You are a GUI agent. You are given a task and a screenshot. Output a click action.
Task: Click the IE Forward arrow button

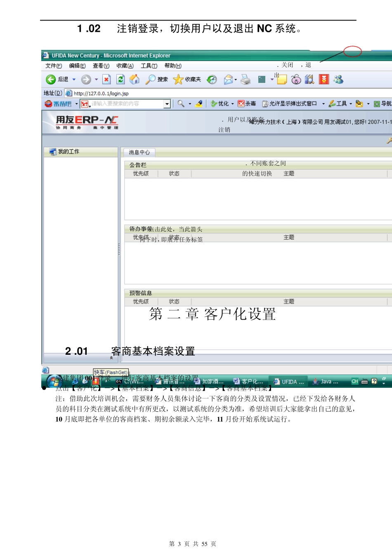pos(86,79)
